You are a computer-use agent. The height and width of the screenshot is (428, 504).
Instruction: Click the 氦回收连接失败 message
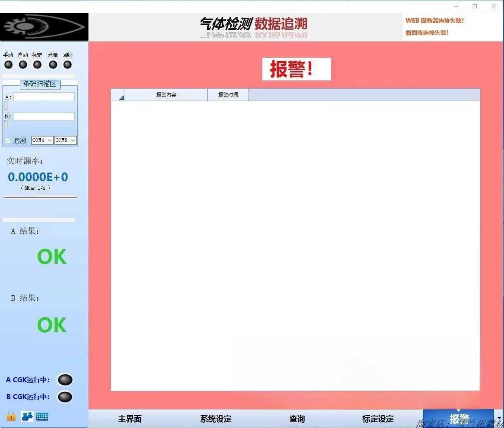[427, 33]
